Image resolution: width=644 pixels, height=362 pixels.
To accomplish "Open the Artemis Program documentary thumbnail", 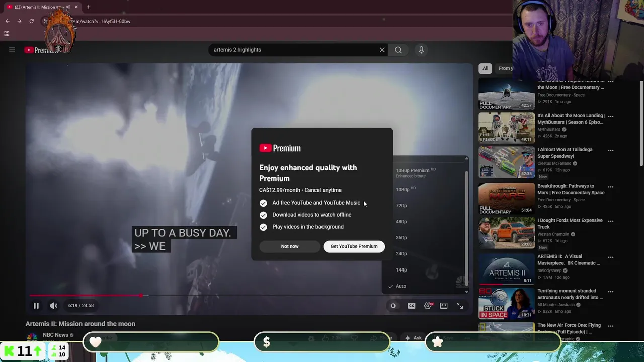I will [x=507, y=94].
